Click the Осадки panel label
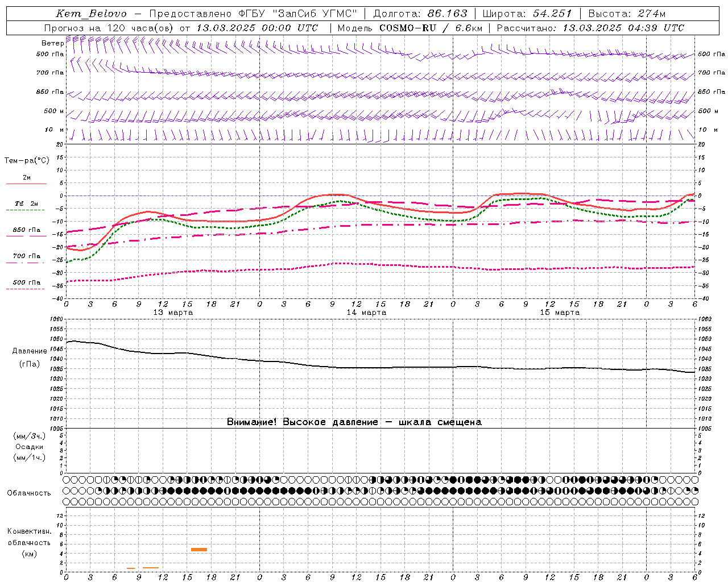The height and width of the screenshot is (582, 728). (29, 447)
